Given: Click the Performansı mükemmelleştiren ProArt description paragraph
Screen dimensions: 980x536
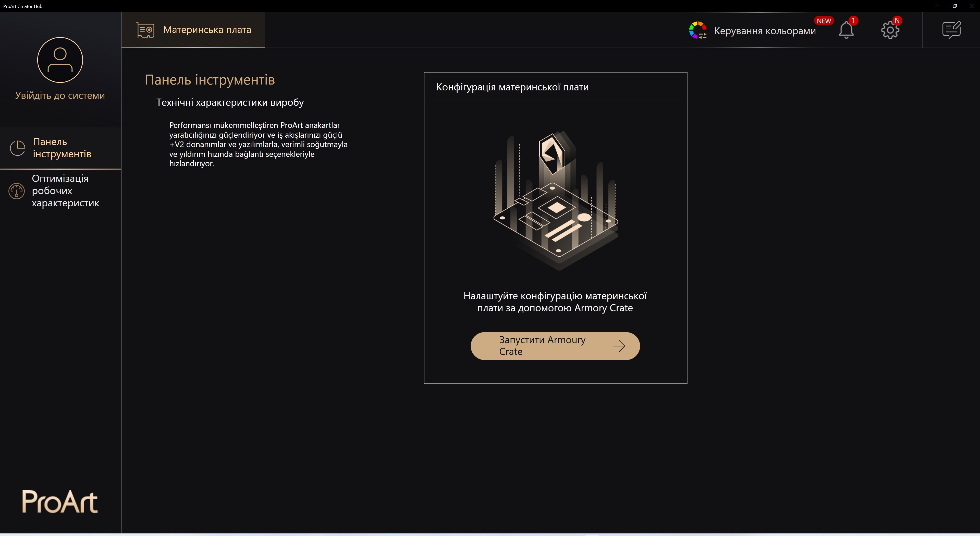Looking at the screenshot, I should click(x=258, y=144).
